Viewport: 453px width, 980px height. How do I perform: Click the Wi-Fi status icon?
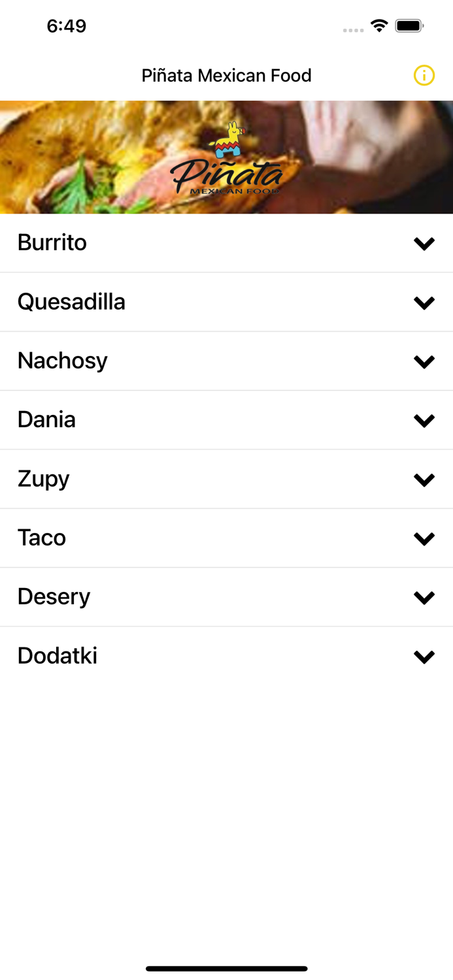pos(379,27)
